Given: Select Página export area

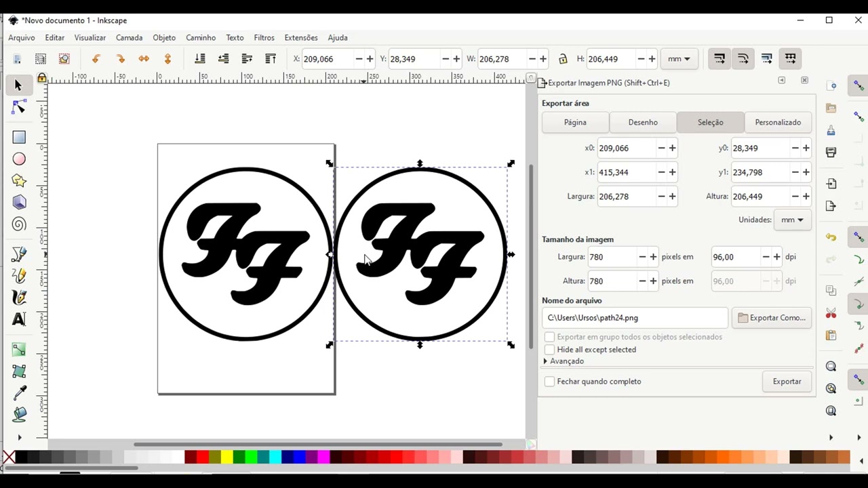Looking at the screenshot, I should coord(575,123).
